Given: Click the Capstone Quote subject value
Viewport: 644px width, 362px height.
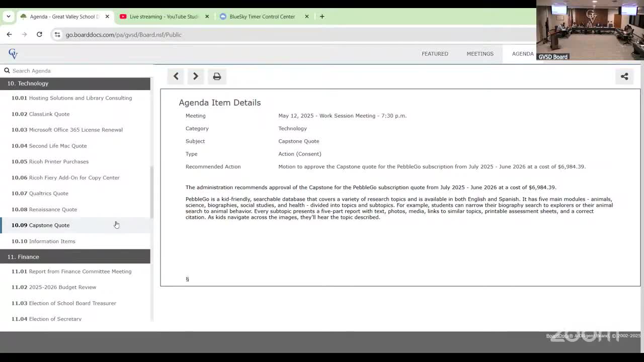Looking at the screenshot, I should click(x=299, y=141).
